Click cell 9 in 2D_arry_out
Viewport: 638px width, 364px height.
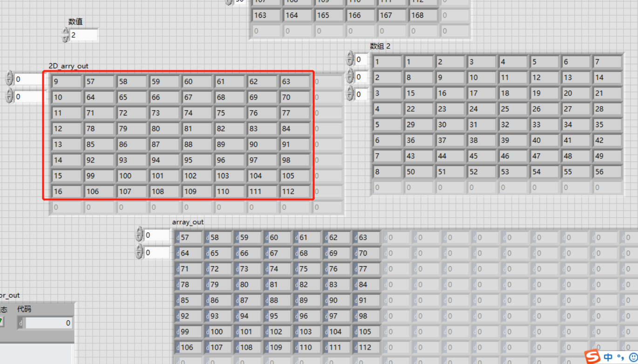tap(67, 81)
